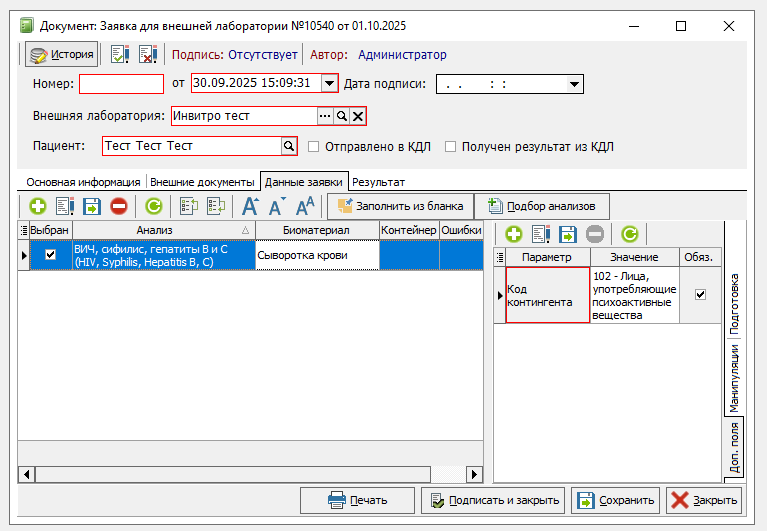Open the ellipsis selector for Внешняя лаборатория

(x=325, y=117)
